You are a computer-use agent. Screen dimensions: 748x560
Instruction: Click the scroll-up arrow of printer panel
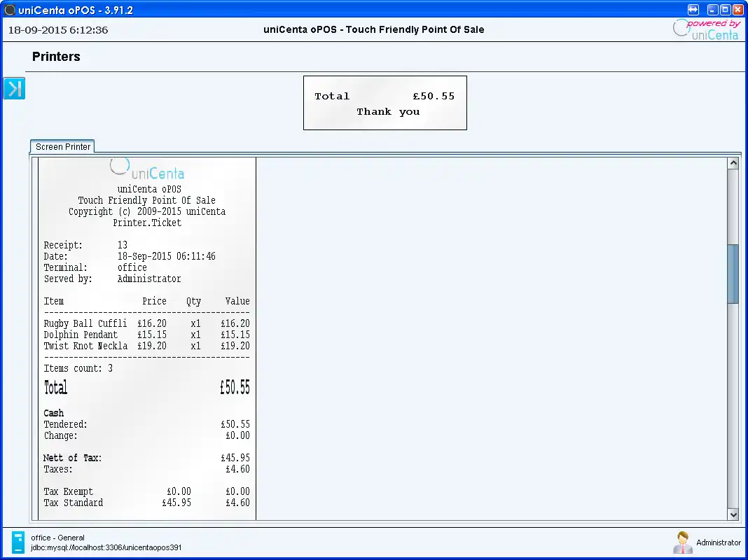point(733,162)
